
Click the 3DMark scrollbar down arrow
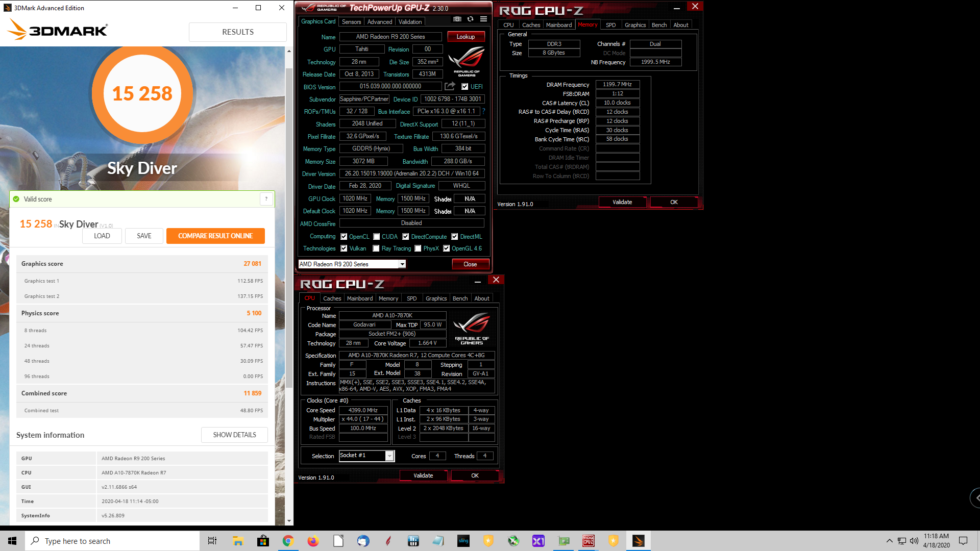(289, 521)
